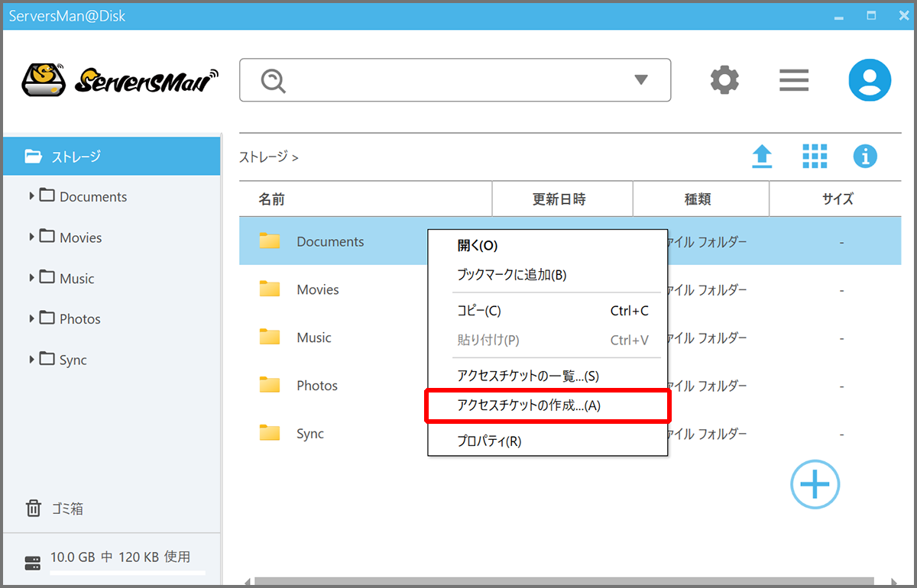This screenshot has width=917, height=588.
Task: Show info panel icon
Action: click(x=865, y=157)
